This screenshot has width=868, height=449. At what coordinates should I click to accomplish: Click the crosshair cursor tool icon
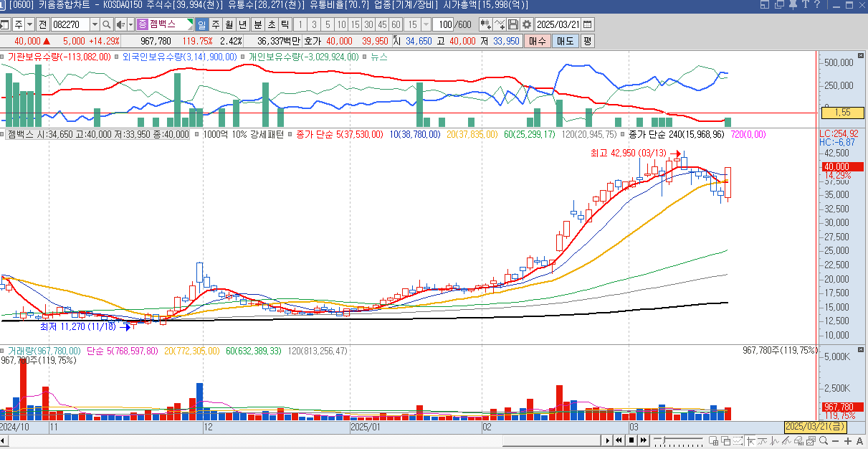tap(750, 440)
